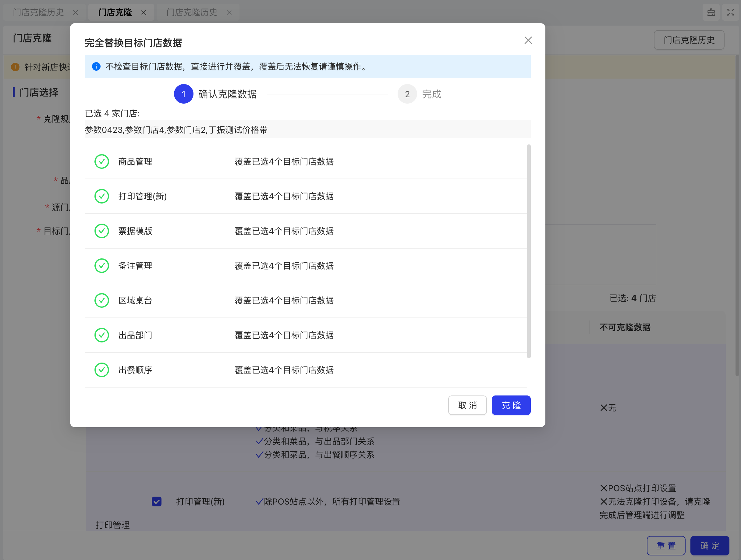
Task: Click the 区域桌台 row label
Action: click(135, 300)
